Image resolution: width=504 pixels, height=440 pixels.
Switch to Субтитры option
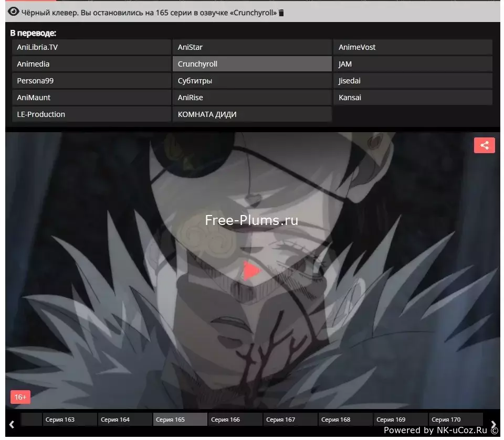click(252, 81)
